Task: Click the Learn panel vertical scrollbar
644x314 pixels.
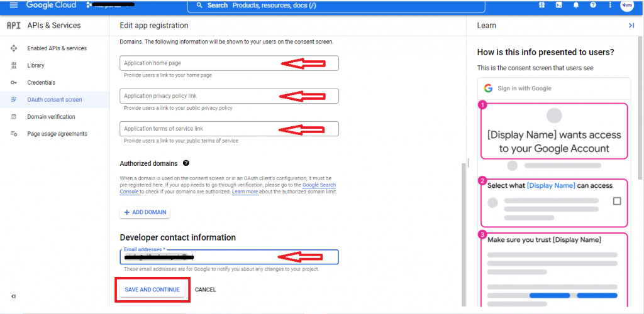Action: (640, 107)
